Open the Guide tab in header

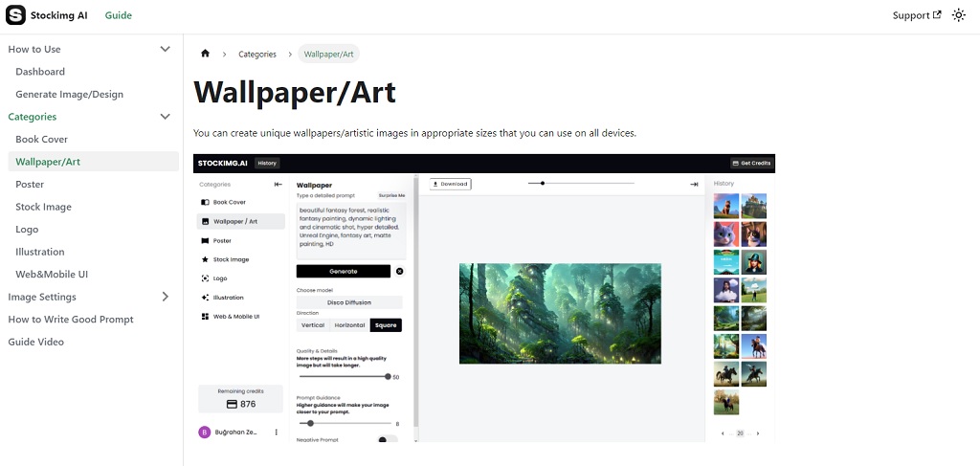coord(118,15)
